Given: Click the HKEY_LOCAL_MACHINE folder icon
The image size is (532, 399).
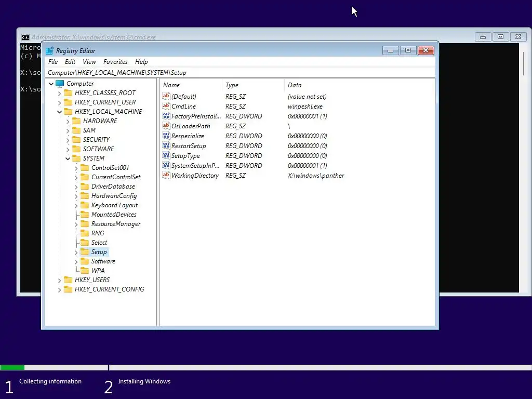Looking at the screenshot, I should 68,112.
